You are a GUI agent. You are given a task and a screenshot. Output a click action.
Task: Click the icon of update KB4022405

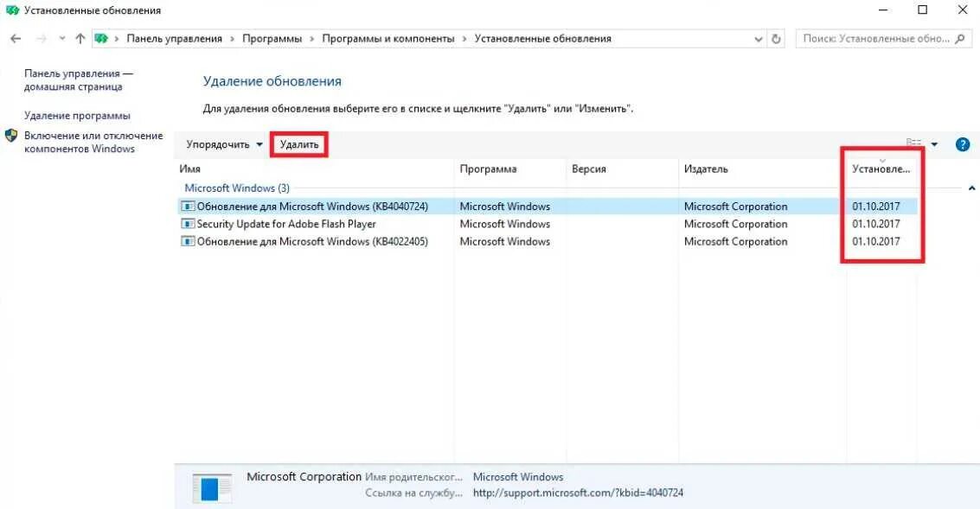pyautogui.click(x=188, y=241)
